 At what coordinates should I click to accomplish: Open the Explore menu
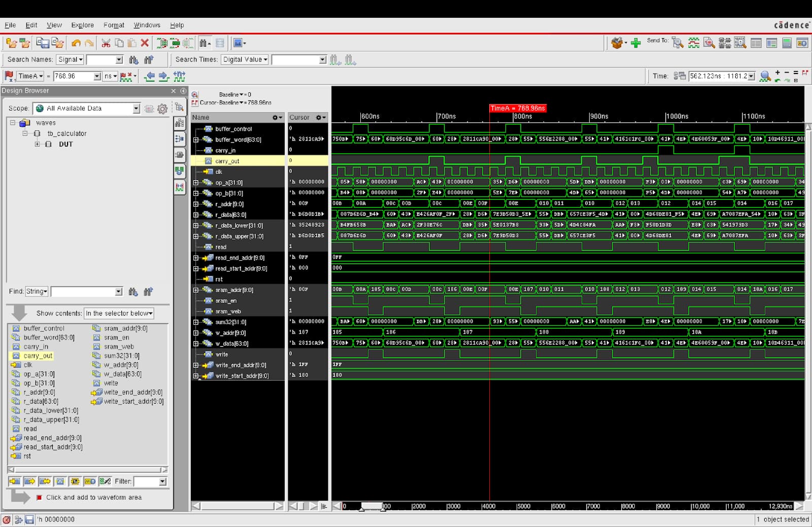82,25
